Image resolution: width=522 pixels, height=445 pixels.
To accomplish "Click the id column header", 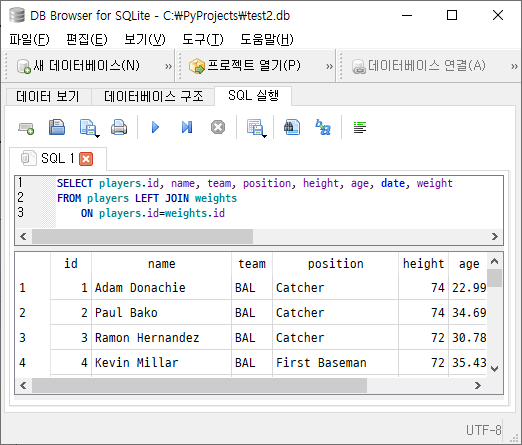I will 71,264.
